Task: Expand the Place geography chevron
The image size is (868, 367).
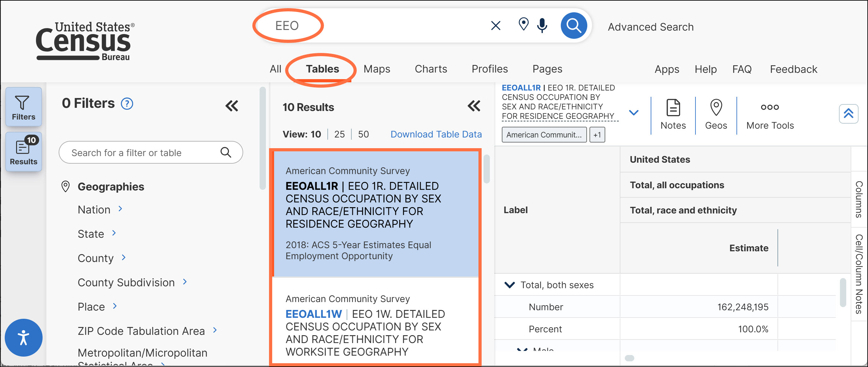Action: point(115,306)
